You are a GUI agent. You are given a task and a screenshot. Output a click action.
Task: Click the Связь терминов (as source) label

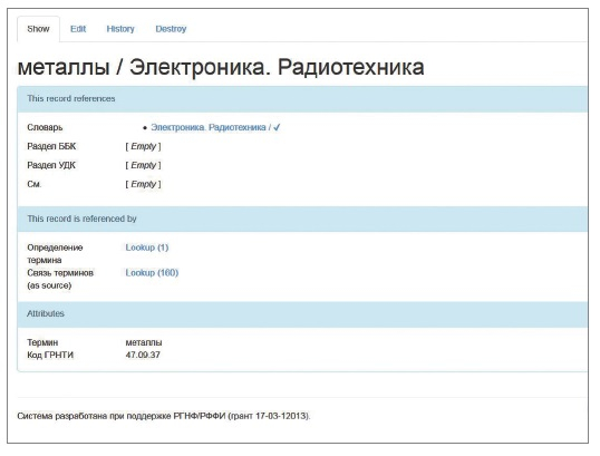tap(60, 278)
